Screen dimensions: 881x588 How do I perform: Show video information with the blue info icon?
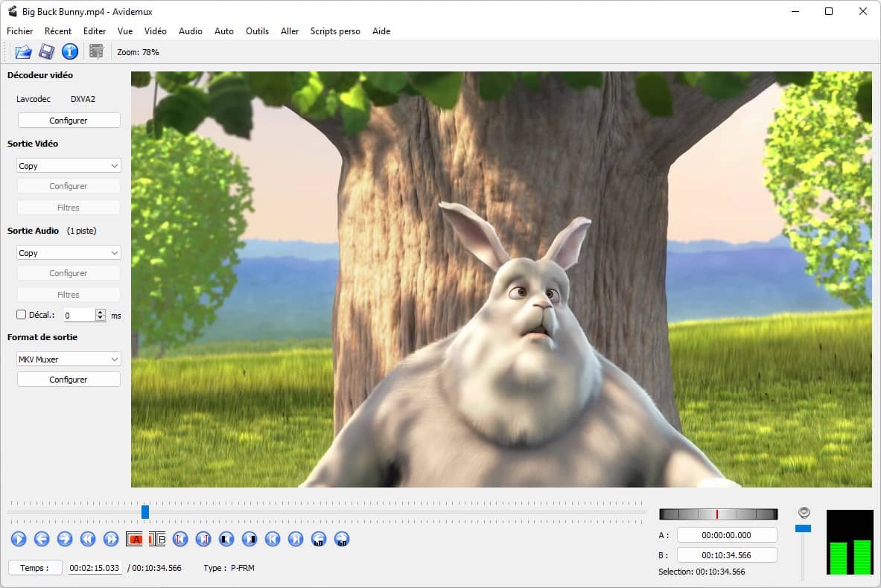[70, 51]
